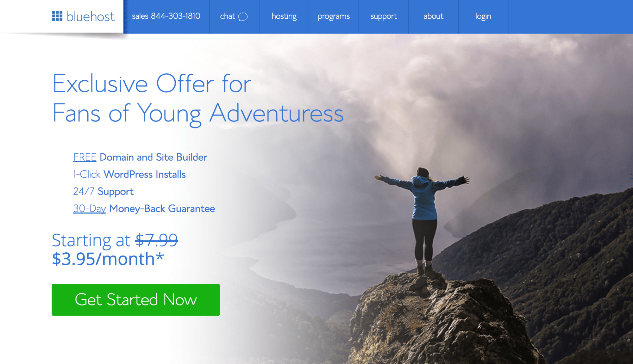Click the Get Started Now button

click(136, 299)
